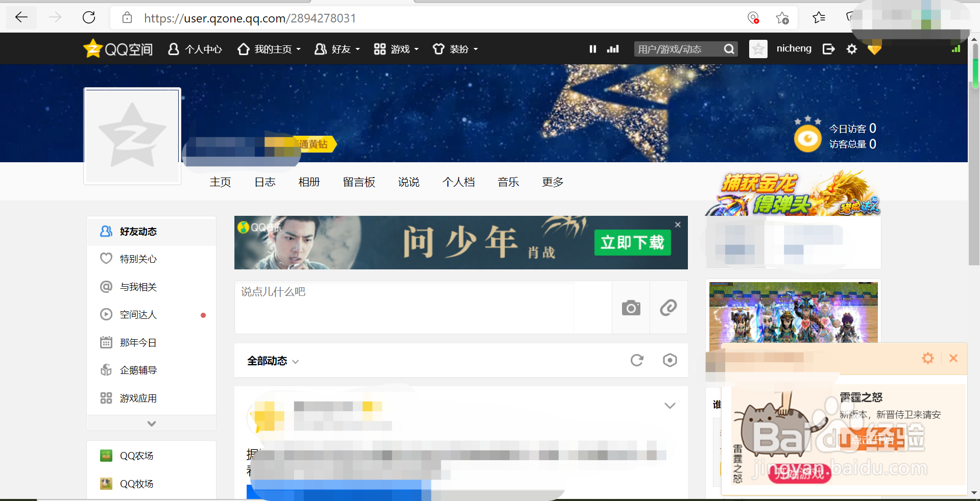The image size is (980, 501).
Task: Add page to favorites star-plus icon
Action: tap(782, 18)
